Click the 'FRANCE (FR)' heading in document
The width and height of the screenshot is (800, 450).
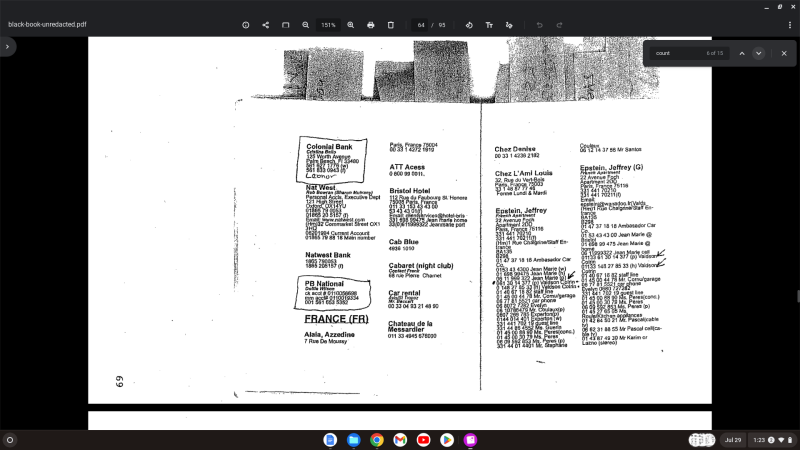click(336, 319)
